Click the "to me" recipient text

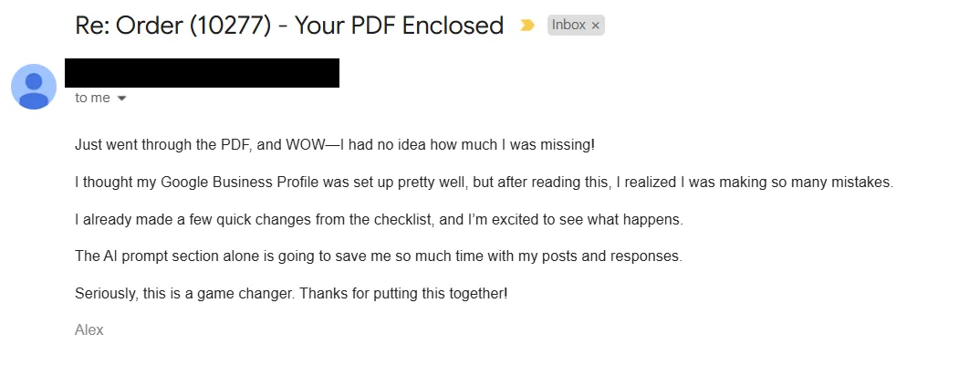pos(92,98)
